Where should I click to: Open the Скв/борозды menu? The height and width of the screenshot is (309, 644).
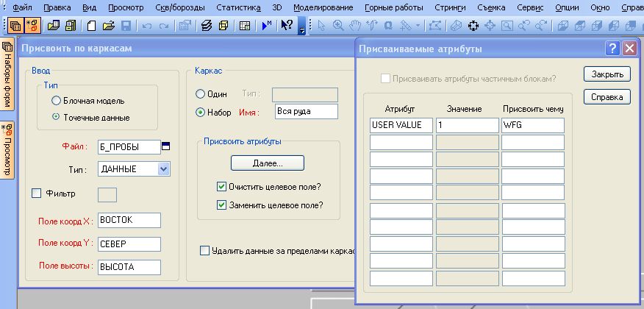coord(180,7)
